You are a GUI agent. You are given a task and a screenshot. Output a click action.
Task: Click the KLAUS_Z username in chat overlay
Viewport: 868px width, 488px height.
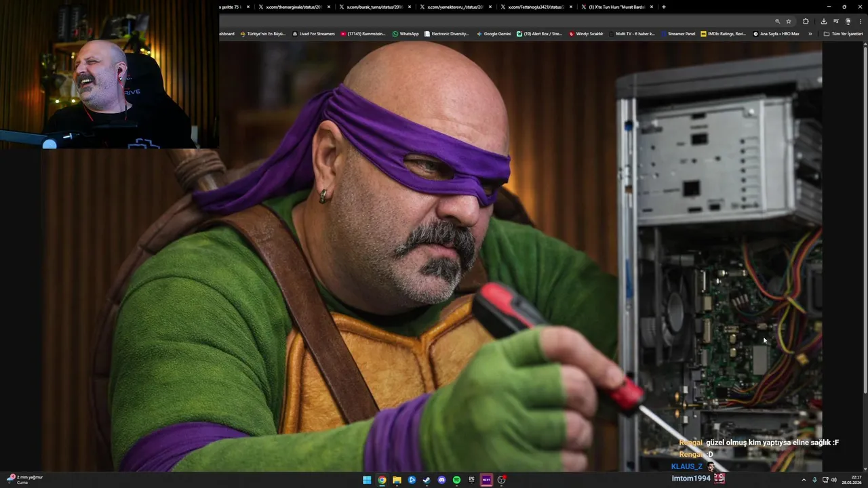coord(687,466)
